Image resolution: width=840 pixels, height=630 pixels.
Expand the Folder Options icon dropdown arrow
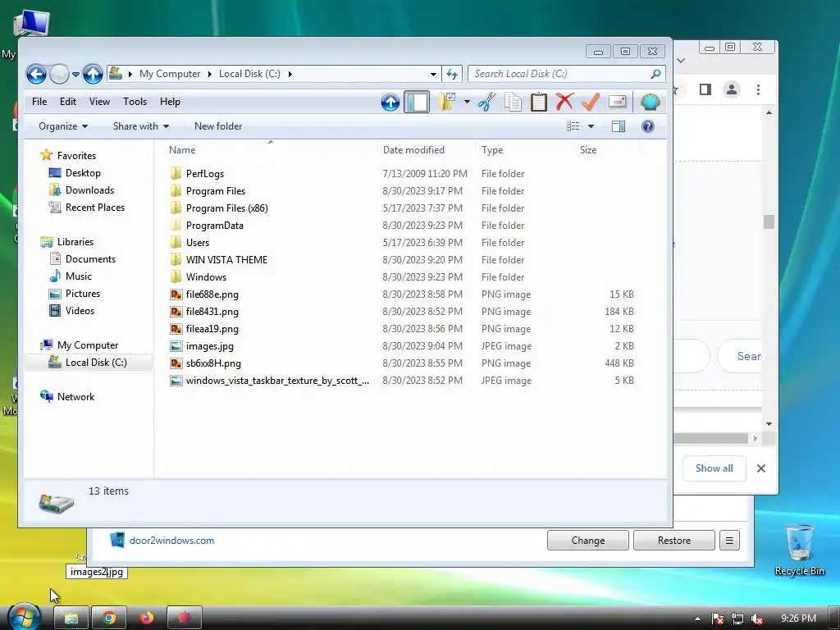[467, 102]
